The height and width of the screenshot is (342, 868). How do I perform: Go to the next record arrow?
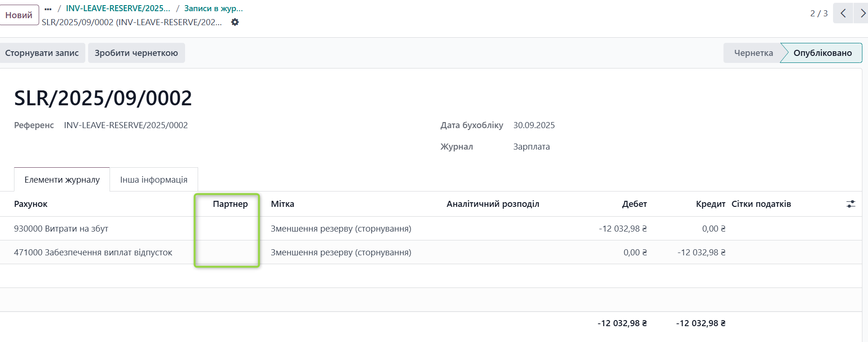point(862,14)
